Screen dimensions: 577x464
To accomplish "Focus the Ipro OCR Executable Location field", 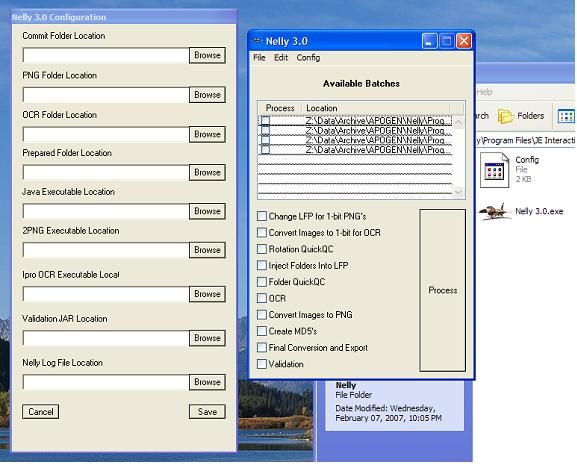I will pos(106,294).
